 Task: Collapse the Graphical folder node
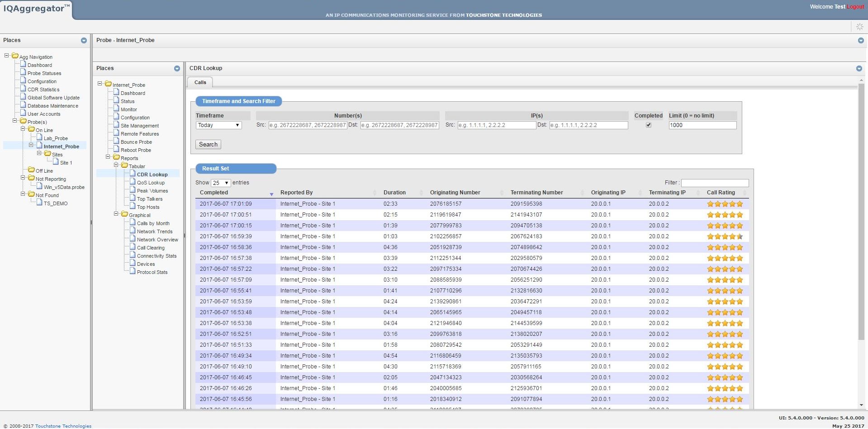click(116, 214)
